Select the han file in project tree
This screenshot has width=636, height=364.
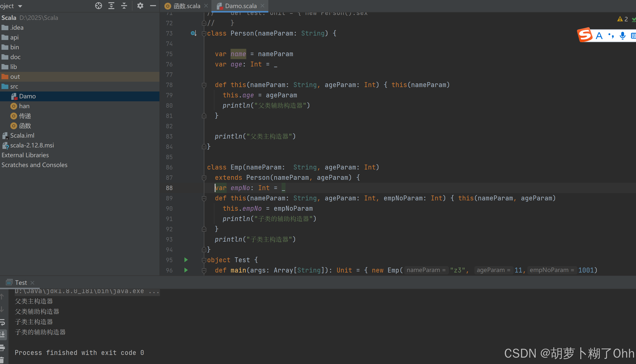(24, 106)
